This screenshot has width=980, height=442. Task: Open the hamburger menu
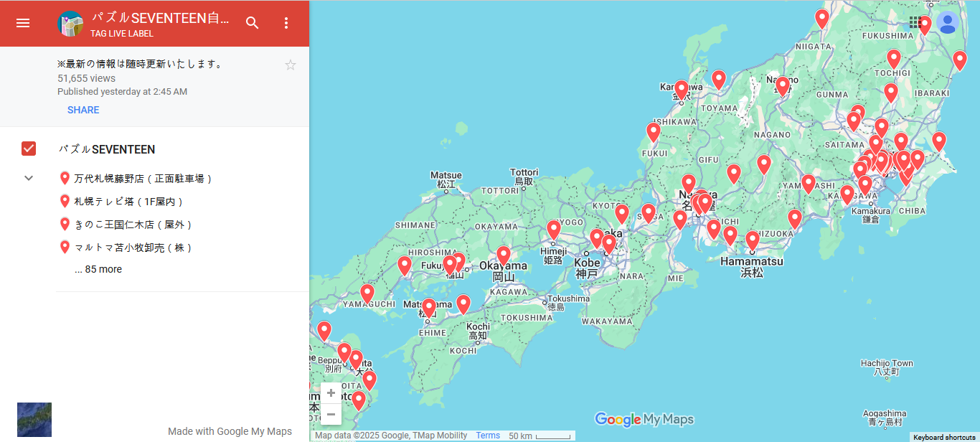click(23, 23)
